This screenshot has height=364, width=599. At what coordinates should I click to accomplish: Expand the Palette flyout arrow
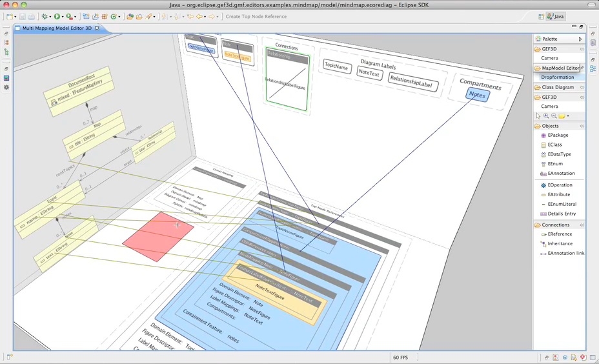pyautogui.click(x=580, y=39)
